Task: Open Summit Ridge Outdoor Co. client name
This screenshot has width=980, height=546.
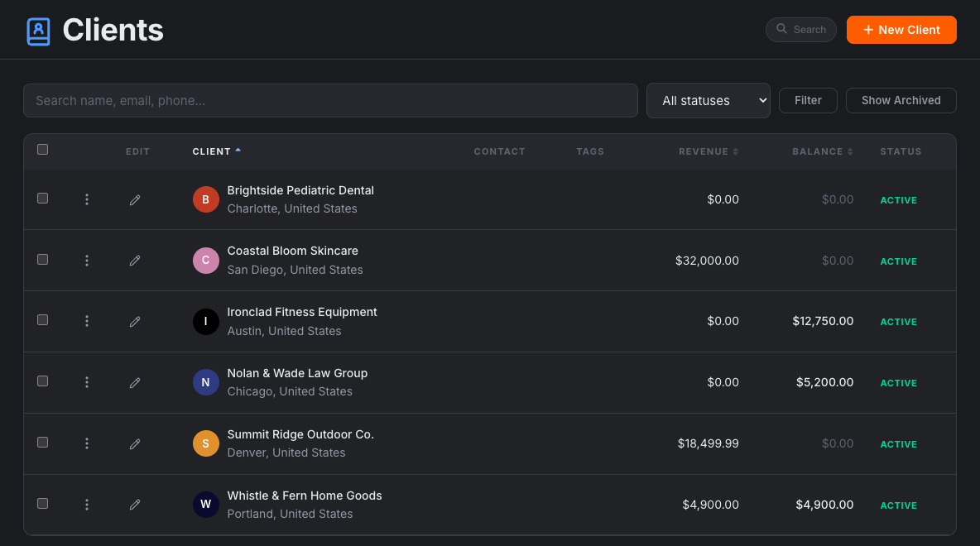Action: (300, 435)
